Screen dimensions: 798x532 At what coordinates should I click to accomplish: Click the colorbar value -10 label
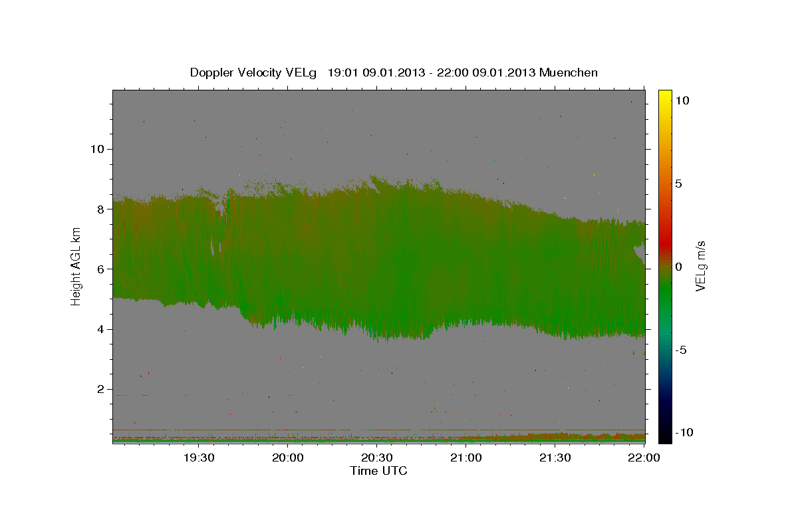[683, 432]
